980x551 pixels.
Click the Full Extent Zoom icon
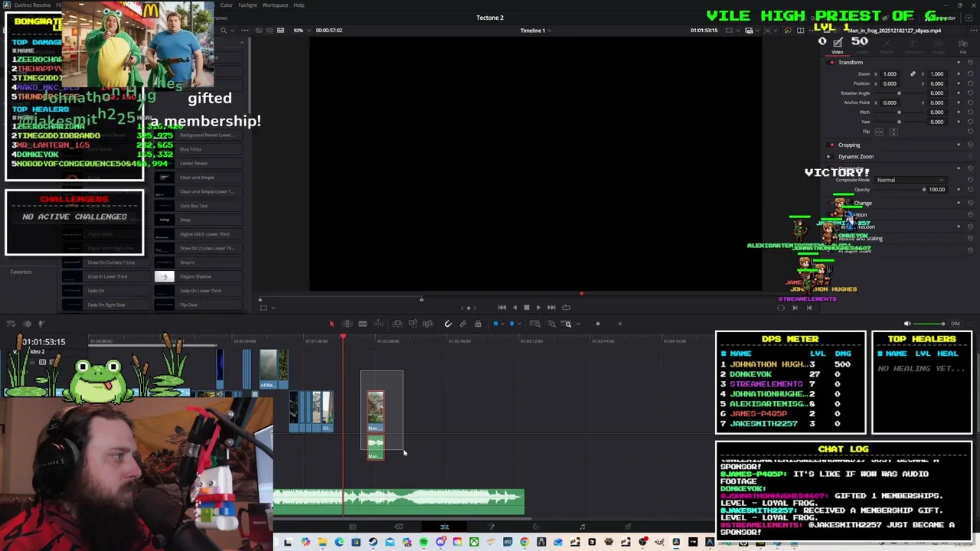[536, 324]
